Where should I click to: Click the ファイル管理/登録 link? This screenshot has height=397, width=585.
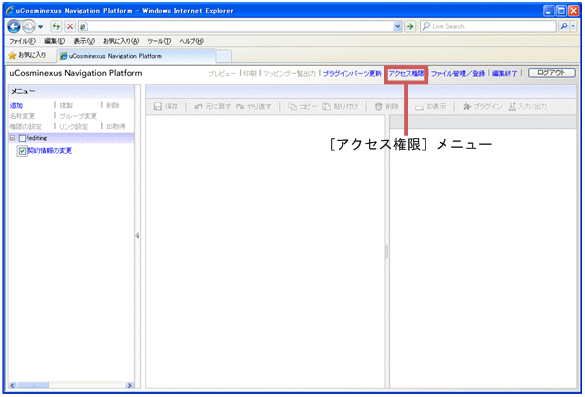pyautogui.click(x=458, y=74)
